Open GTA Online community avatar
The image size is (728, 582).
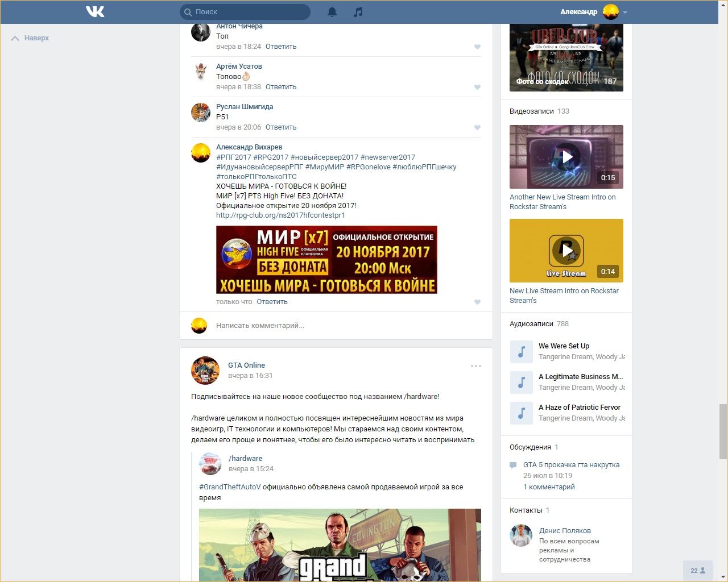point(205,371)
